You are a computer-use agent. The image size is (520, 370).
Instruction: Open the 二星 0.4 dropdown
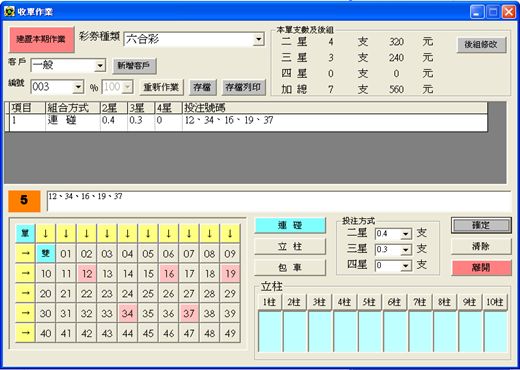coord(406,234)
